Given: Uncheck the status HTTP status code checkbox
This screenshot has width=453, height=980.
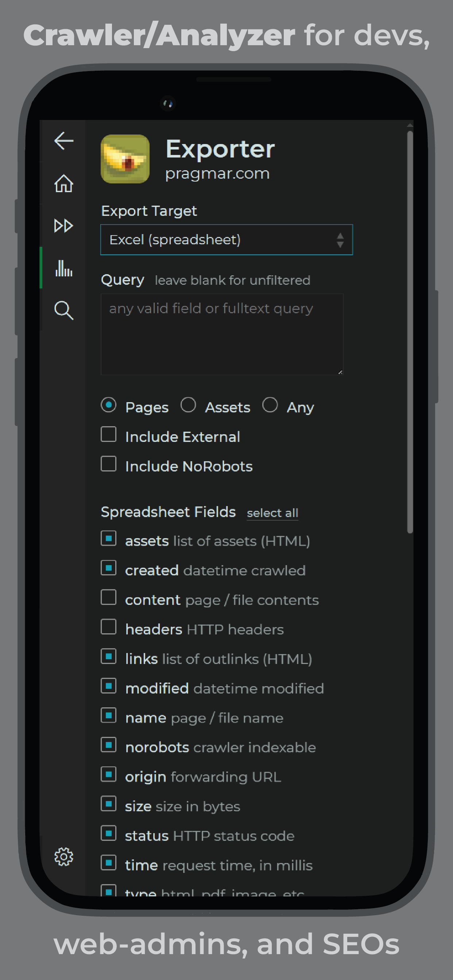Looking at the screenshot, I should click(x=108, y=833).
